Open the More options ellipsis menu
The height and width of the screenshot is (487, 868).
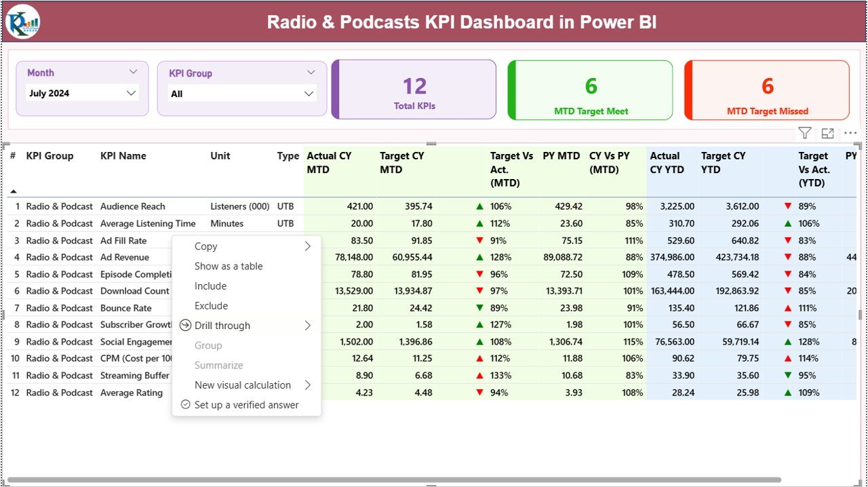click(x=850, y=134)
